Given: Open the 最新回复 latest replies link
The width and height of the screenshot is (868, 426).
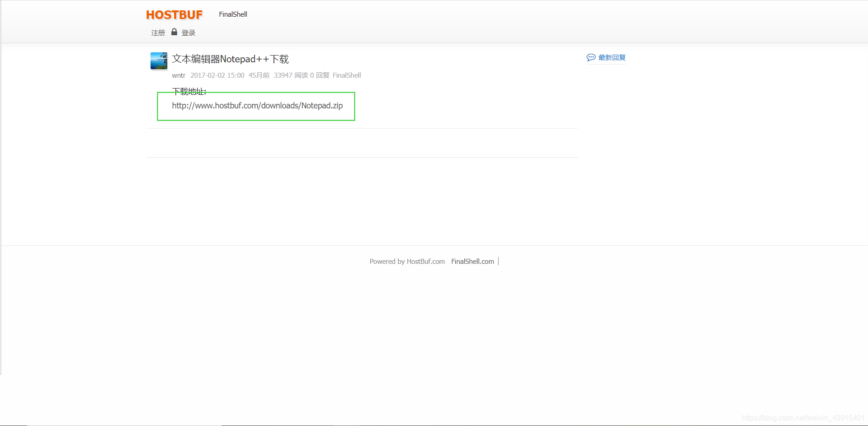Looking at the screenshot, I should [612, 58].
